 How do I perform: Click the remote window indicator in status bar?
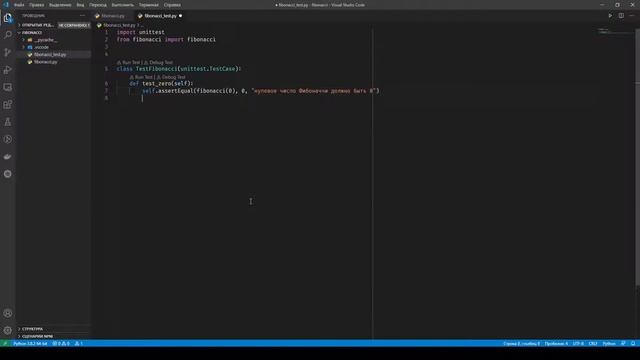pyautogui.click(x=5, y=343)
